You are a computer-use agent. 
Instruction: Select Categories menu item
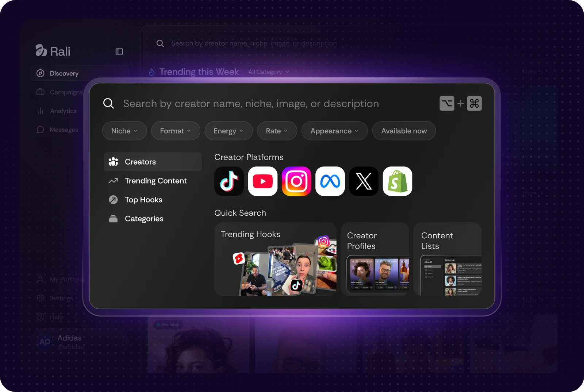pyautogui.click(x=153, y=219)
